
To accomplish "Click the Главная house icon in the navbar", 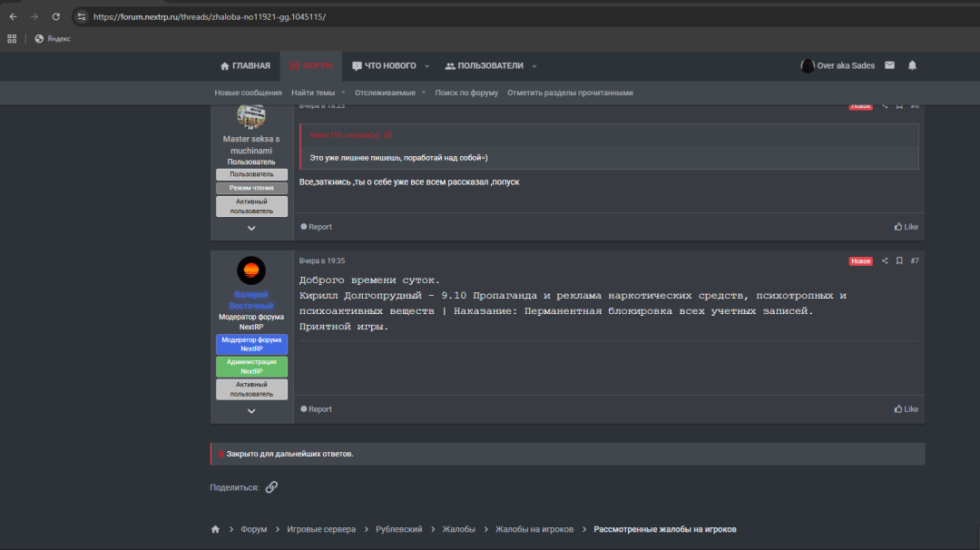I will pos(223,65).
